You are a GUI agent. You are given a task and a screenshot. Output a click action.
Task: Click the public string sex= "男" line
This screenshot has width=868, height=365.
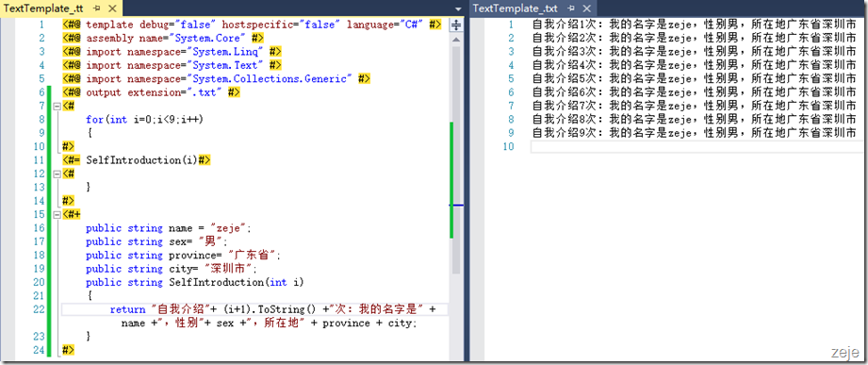click(x=156, y=241)
